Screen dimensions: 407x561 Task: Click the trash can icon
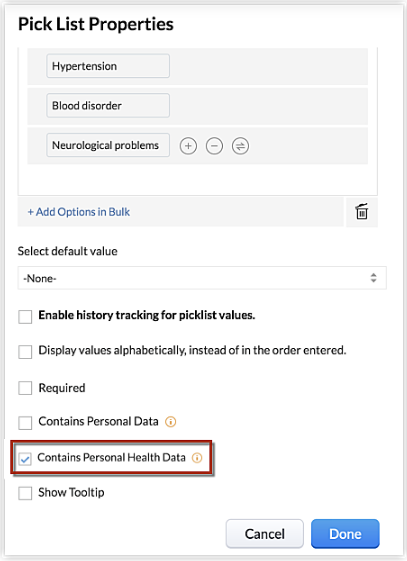click(x=362, y=212)
